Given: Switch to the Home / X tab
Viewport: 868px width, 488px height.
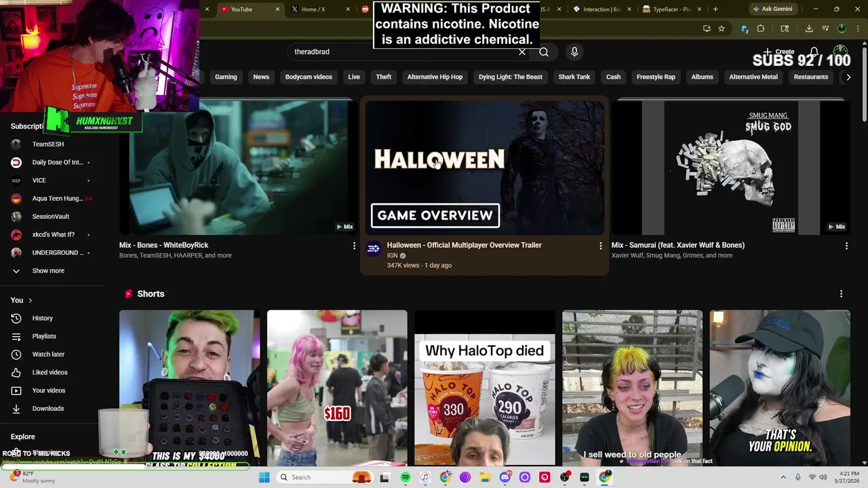Looking at the screenshot, I should [320, 9].
